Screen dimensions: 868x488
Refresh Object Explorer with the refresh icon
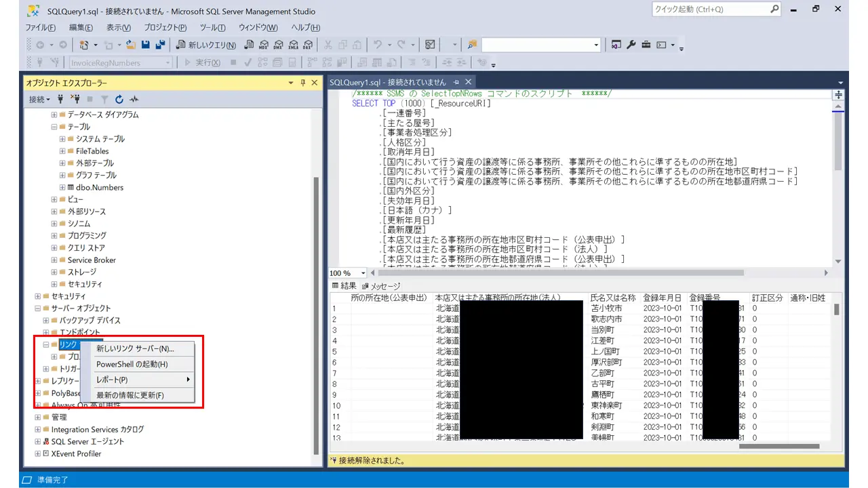click(x=119, y=99)
